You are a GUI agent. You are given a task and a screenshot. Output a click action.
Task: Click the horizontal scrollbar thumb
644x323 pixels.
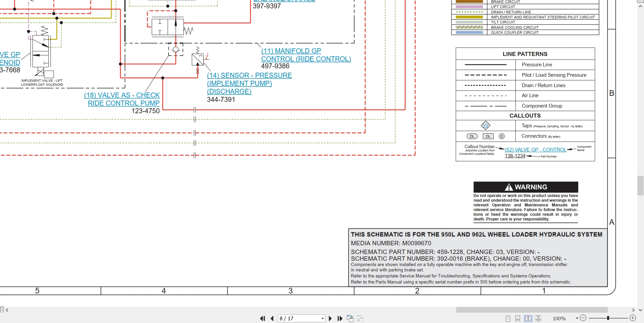pyautogui.click(x=532, y=310)
